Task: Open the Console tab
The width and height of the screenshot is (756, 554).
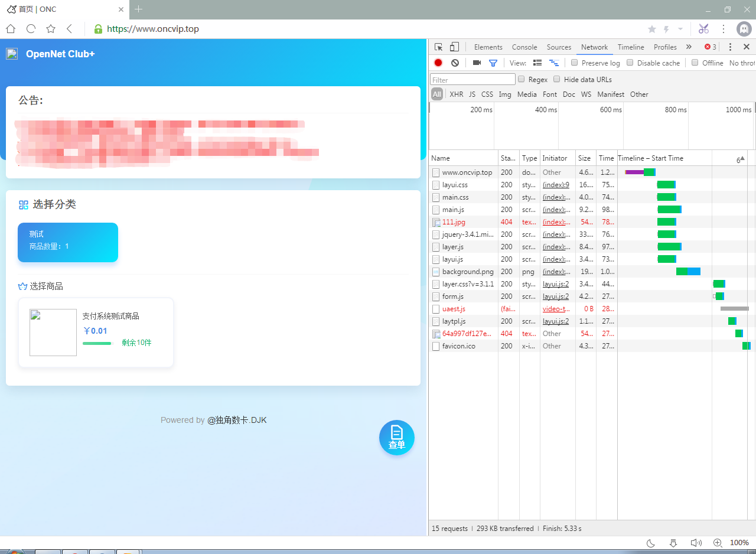Action: [524, 47]
